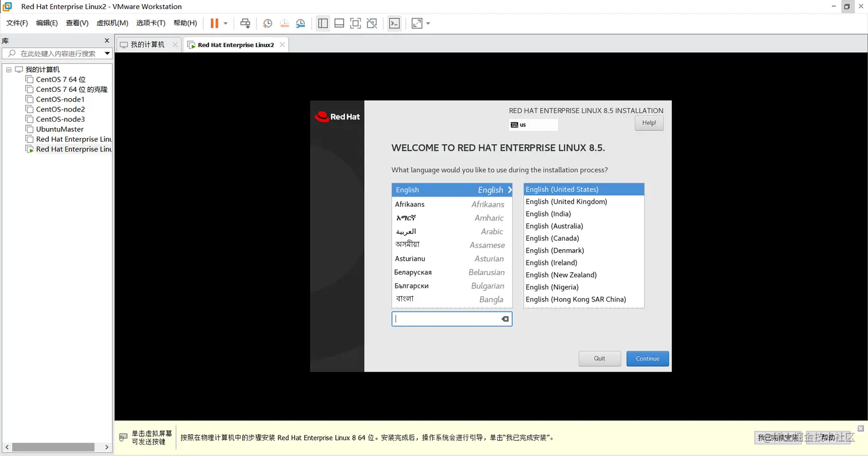Click the orange Pause virtual machine icon
Screen dimensions: 868x456
tap(214, 24)
